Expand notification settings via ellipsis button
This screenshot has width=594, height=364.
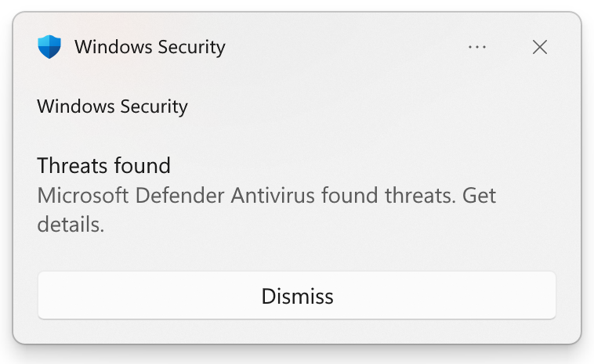click(477, 47)
